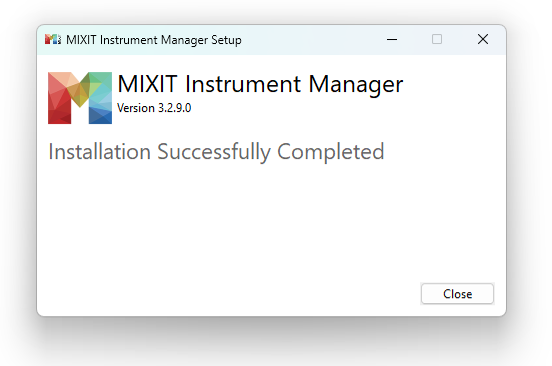
Task: Click the Installation Successfully Completed message
Action: click(216, 152)
